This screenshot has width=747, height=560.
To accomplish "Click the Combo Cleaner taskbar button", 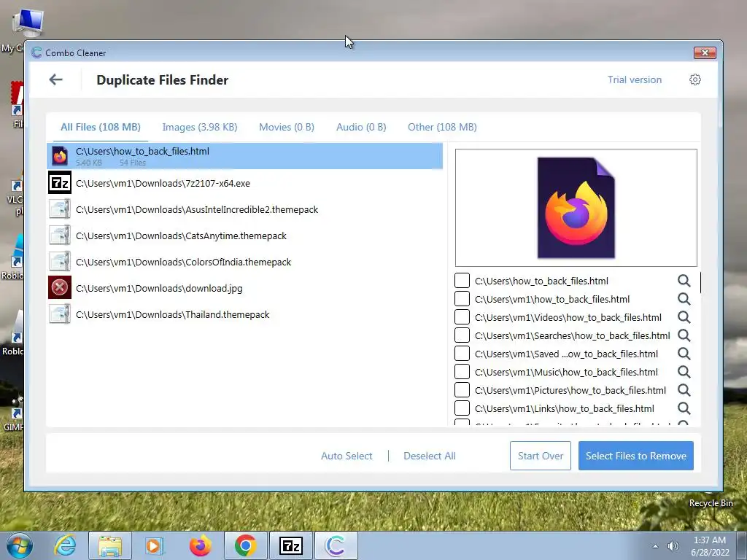I will [x=336, y=545].
